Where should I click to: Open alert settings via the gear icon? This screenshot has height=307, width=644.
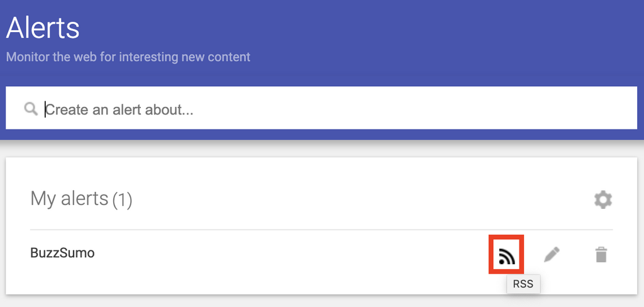[x=603, y=200]
